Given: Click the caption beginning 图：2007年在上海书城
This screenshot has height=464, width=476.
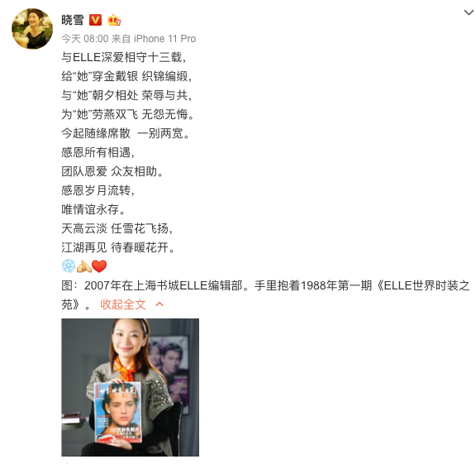Looking at the screenshot, I should tap(265, 294).
